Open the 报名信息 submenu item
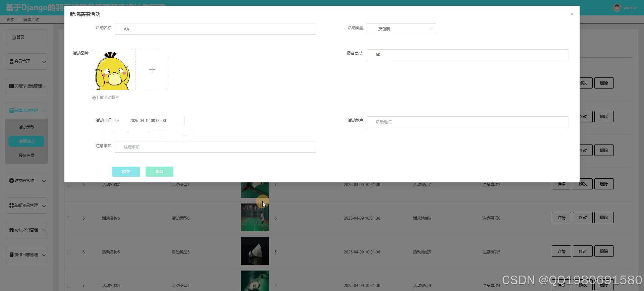Viewport: 644px width, 291px height. 26,156
